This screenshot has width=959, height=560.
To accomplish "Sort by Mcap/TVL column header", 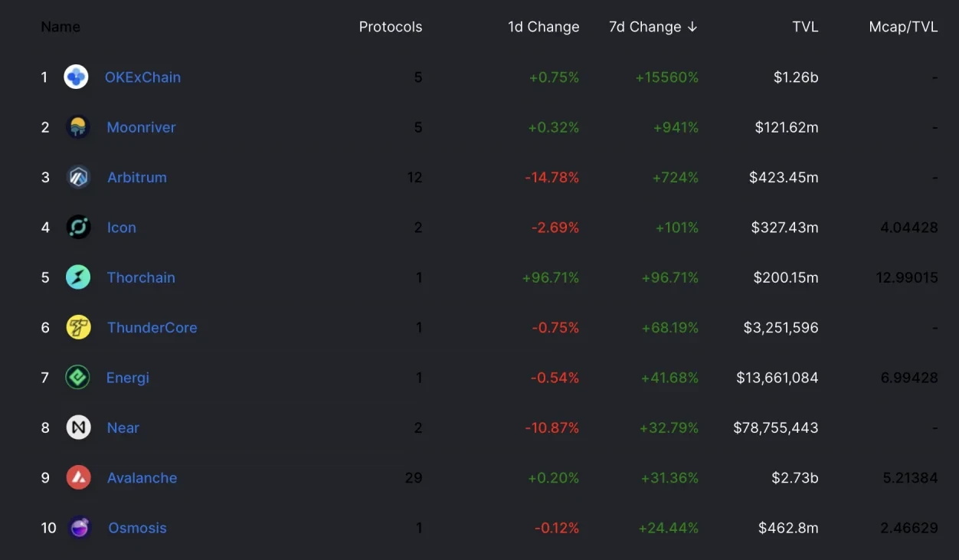I will (x=903, y=27).
